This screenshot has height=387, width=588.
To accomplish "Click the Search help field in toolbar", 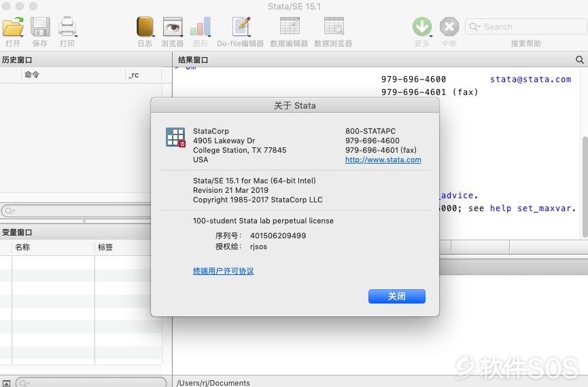I will point(526,27).
